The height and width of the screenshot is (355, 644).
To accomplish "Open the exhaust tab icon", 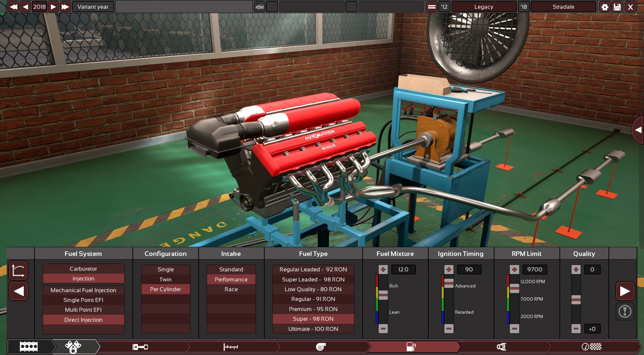I will point(501,347).
